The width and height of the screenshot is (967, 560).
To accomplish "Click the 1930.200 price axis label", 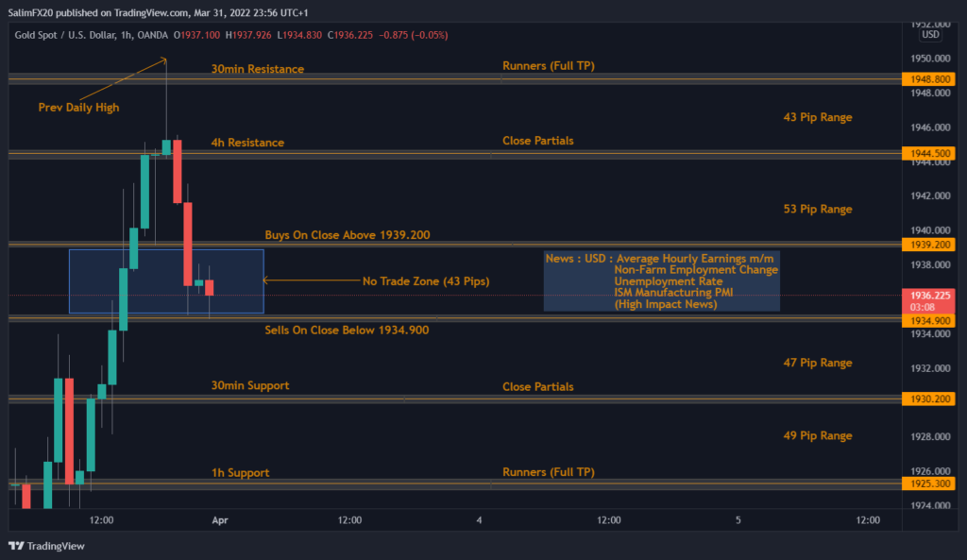I will (929, 399).
